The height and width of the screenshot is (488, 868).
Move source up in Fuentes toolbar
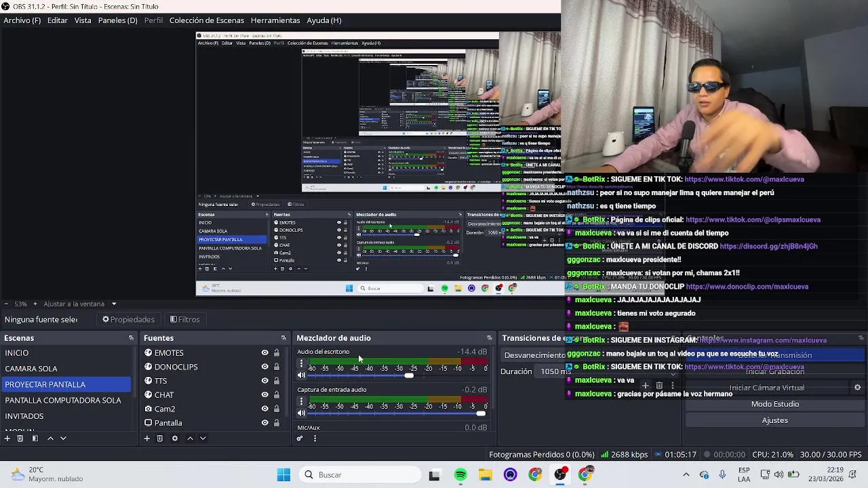coord(190,439)
